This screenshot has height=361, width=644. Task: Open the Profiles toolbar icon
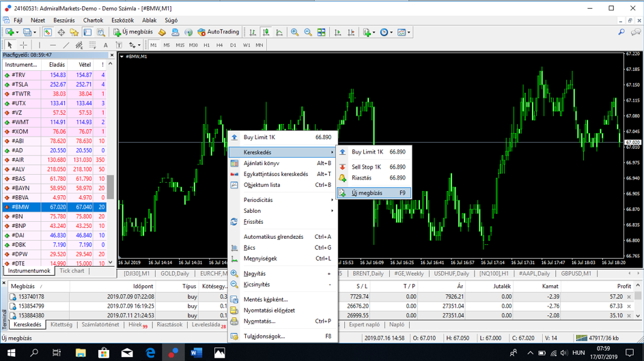(x=27, y=32)
